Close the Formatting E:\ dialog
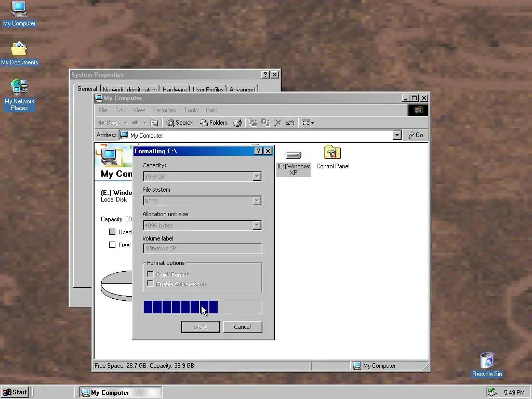Image resolution: width=532 pixels, height=399 pixels. click(268, 151)
